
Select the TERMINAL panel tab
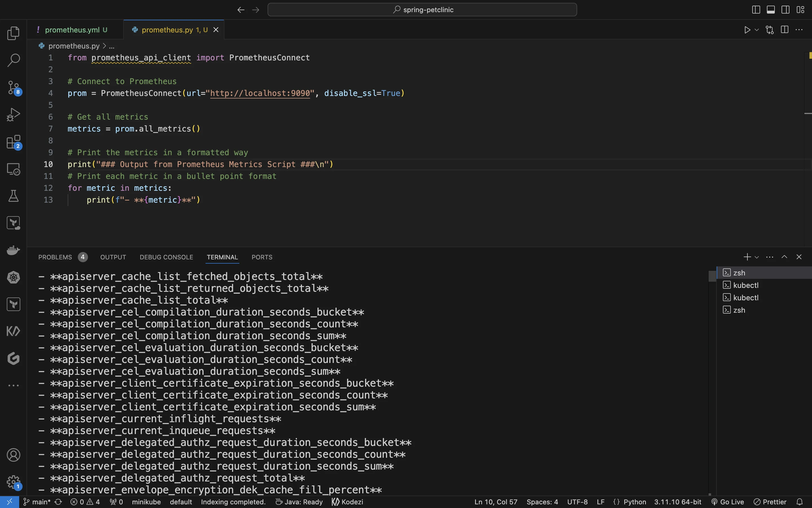click(x=222, y=257)
